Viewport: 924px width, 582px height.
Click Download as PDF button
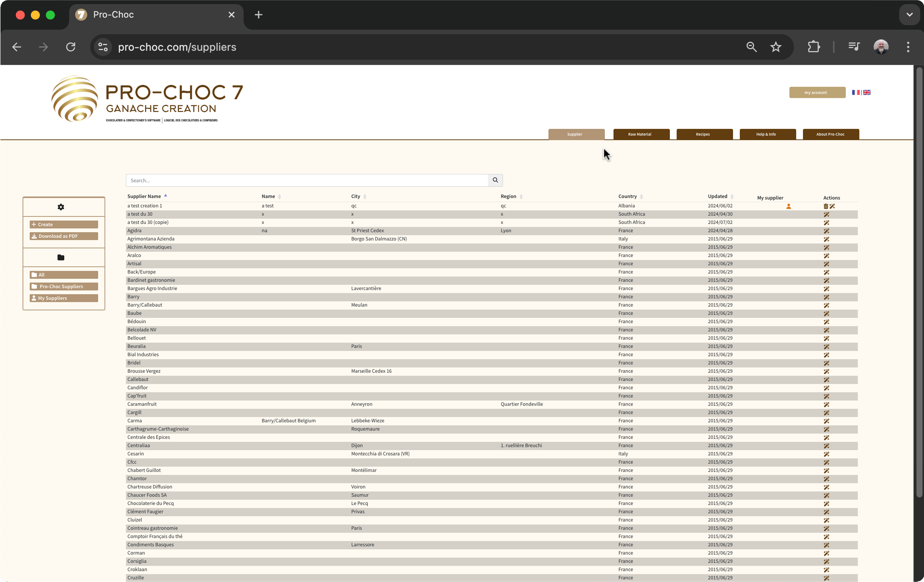tap(64, 236)
